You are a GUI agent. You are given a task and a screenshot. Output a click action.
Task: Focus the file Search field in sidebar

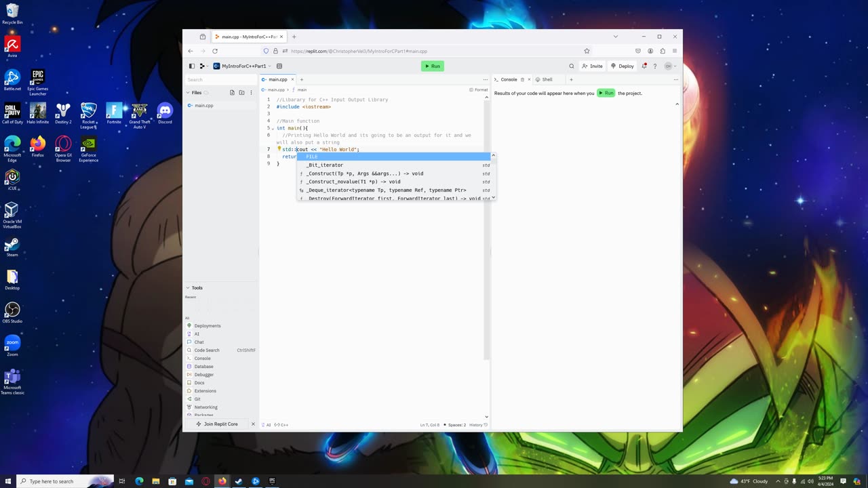click(221, 79)
